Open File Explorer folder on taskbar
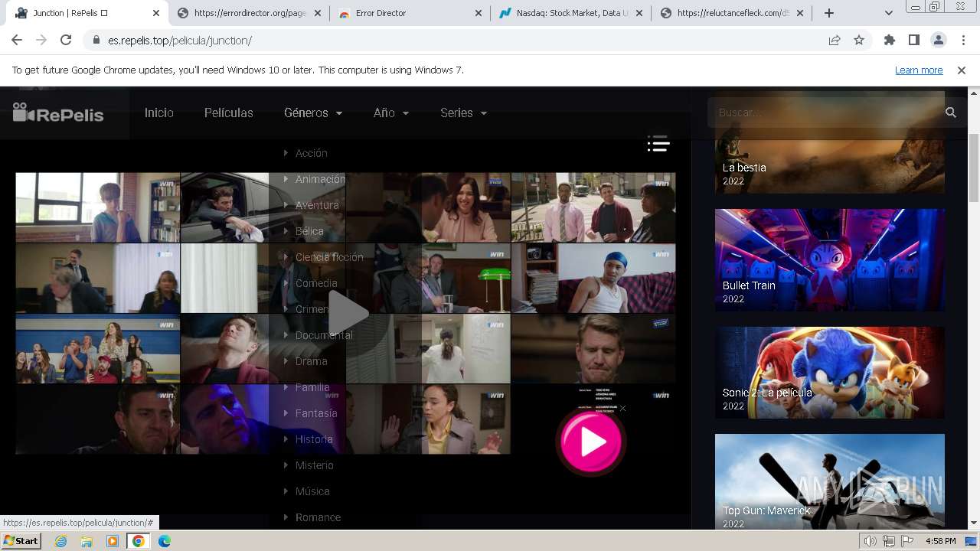 (x=87, y=541)
